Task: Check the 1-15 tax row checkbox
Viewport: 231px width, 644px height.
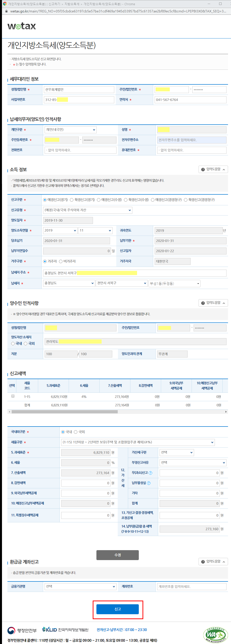Action: coord(13,396)
